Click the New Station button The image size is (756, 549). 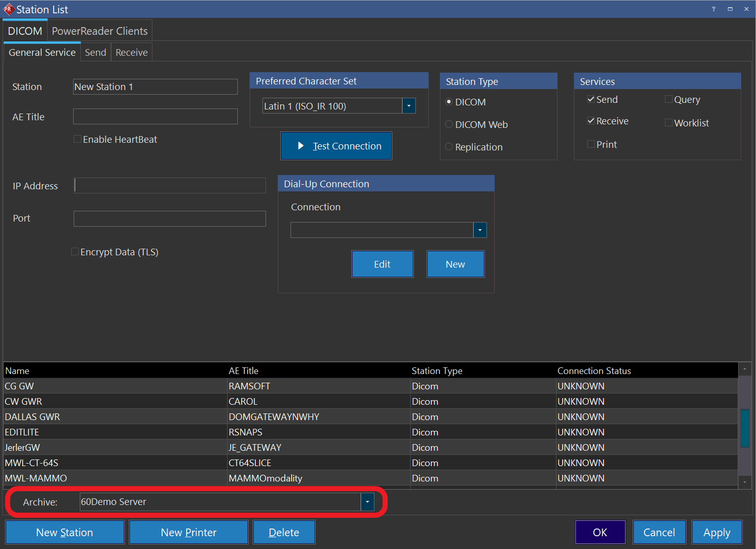[64, 532]
